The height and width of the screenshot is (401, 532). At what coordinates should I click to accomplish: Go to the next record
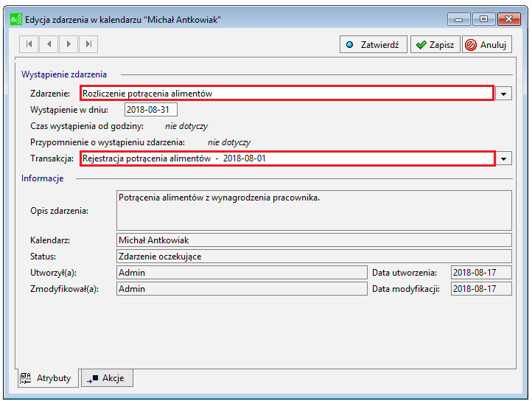point(69,44)
